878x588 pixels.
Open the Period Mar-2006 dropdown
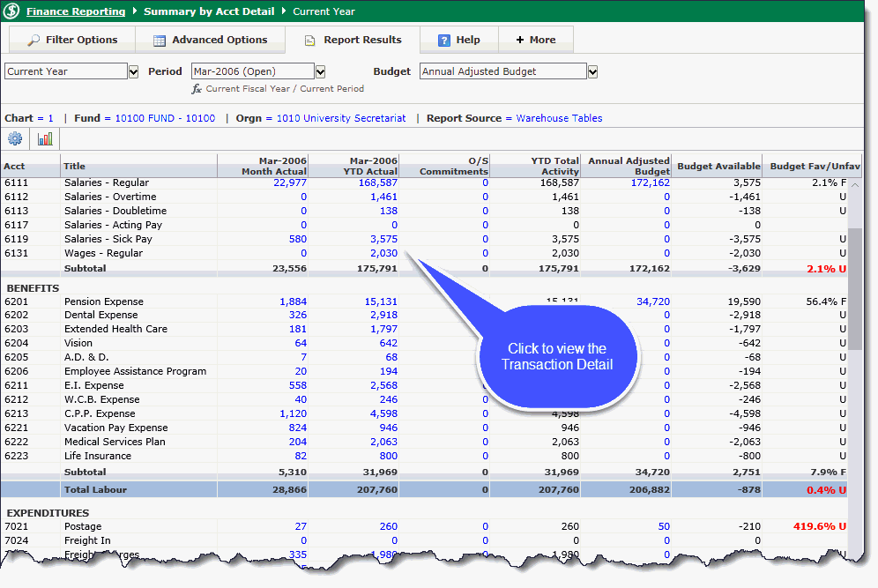pos(321,71)
